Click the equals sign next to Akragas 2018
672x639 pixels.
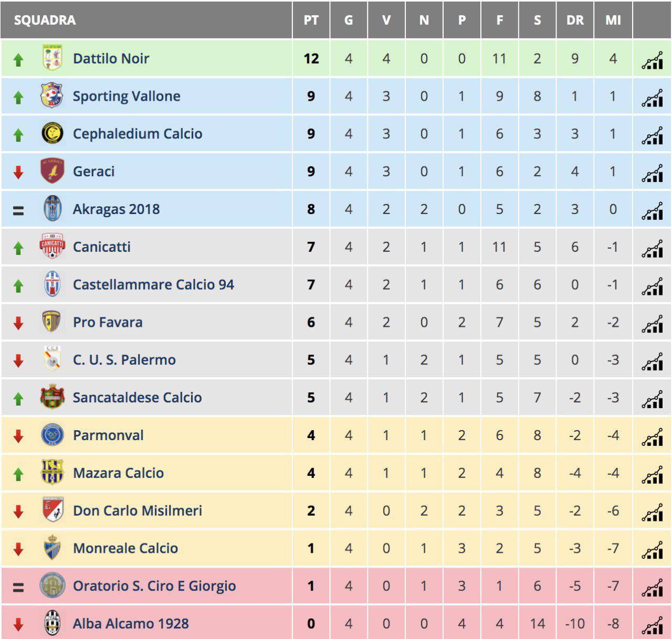18,210
